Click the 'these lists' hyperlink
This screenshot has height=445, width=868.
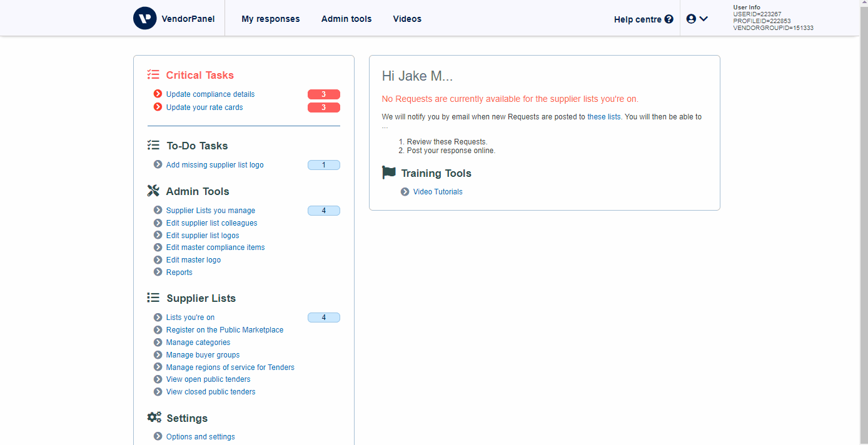(603, 117)
